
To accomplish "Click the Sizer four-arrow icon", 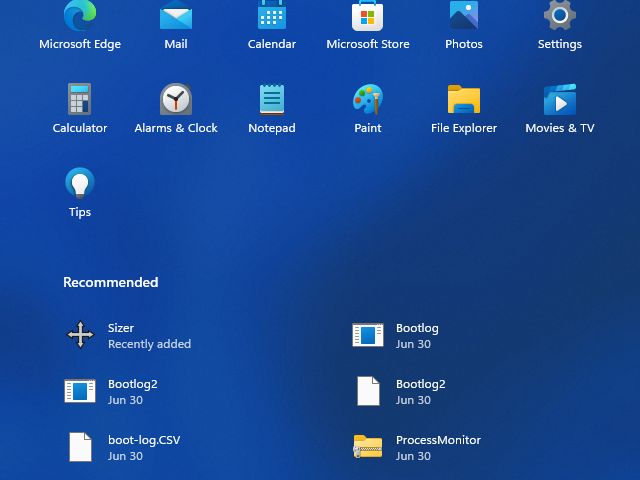I will [x=80, y=335].
